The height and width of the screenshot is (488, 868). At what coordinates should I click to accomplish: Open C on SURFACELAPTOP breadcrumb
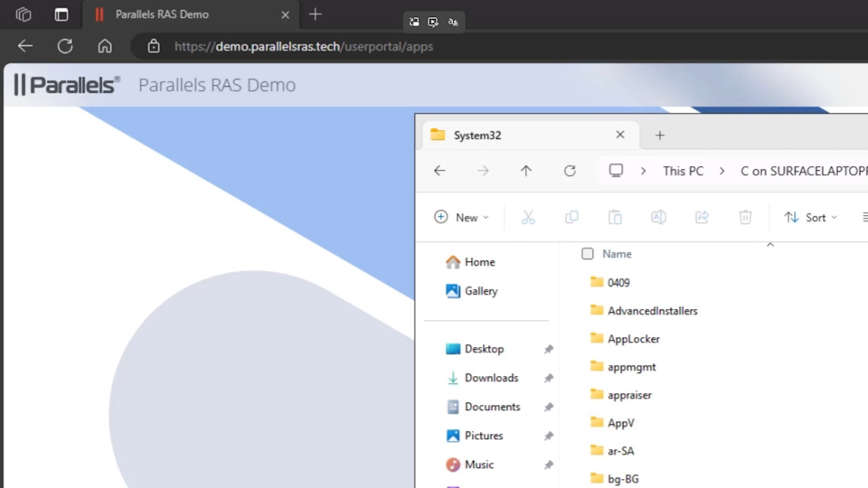(x=804, y=171)
